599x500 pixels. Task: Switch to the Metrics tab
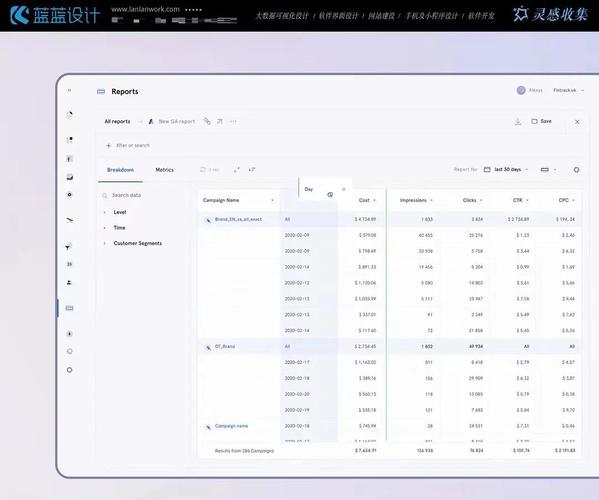[x=165, y=170]
